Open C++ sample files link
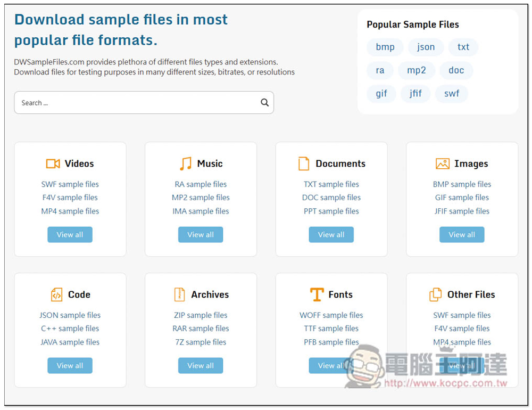 70,329
